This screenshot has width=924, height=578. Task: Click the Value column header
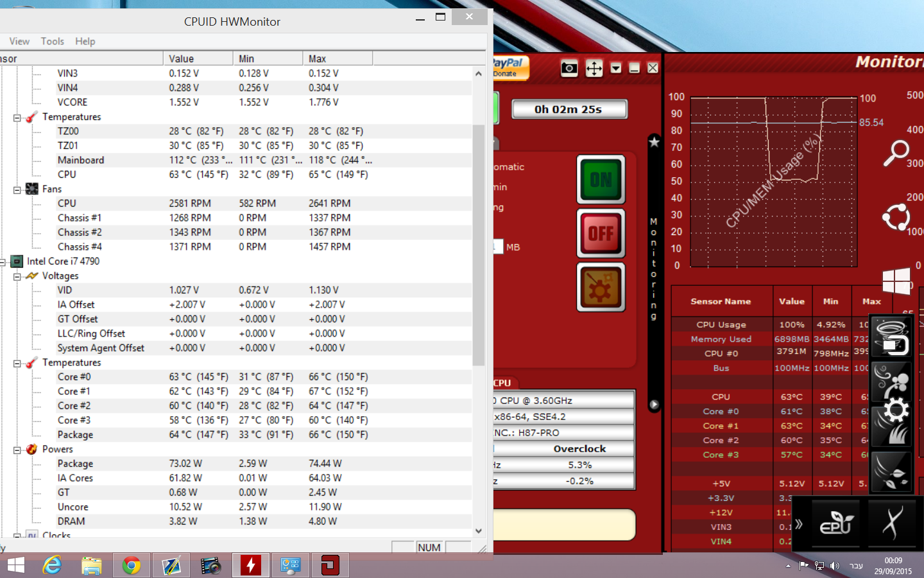click(x=198, y=58)
